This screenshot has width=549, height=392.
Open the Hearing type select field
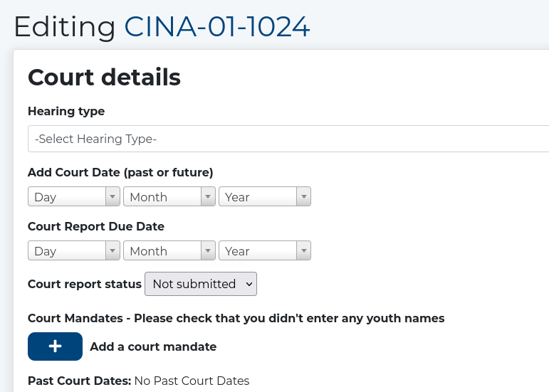point(288,139)
